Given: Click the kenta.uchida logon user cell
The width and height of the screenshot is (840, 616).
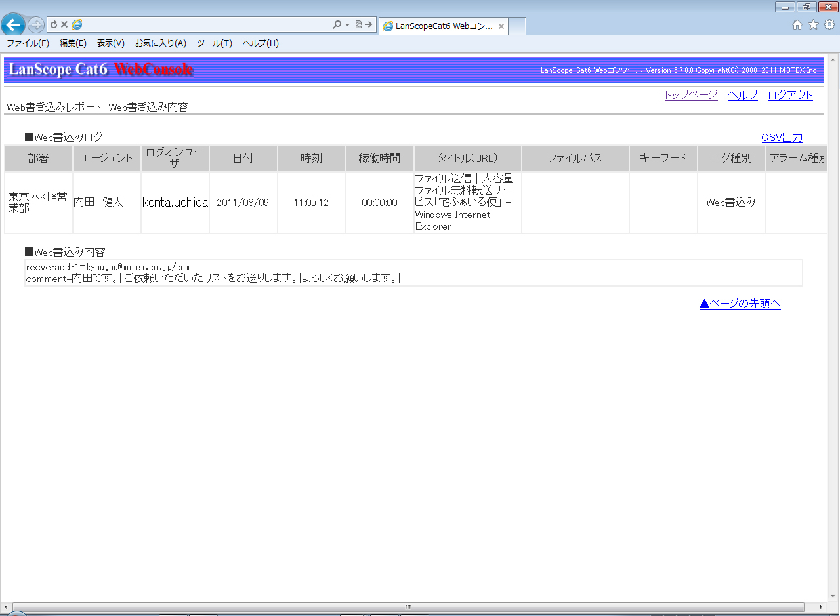Looking at the screenshot, I should pyautogui.click(x=175, y=203).
